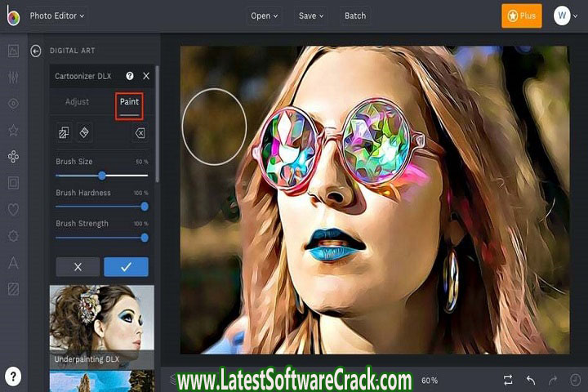Open the history clock icon
The width and height of the screenshot is (588, 392).
[575, 380]
